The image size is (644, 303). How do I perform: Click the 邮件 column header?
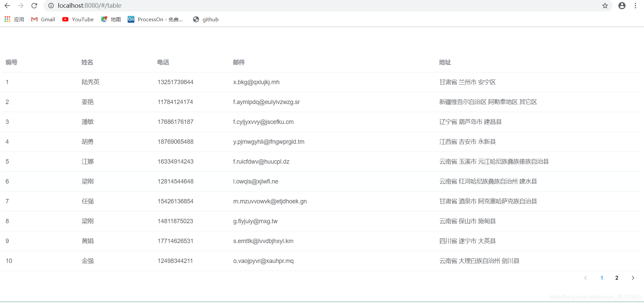click(x=239, y=62)
